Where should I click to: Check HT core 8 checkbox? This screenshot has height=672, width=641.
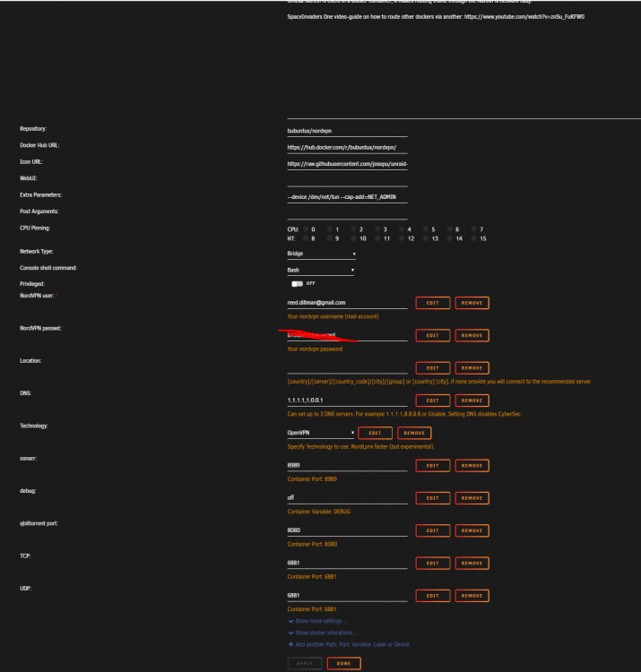click(306, 238)
